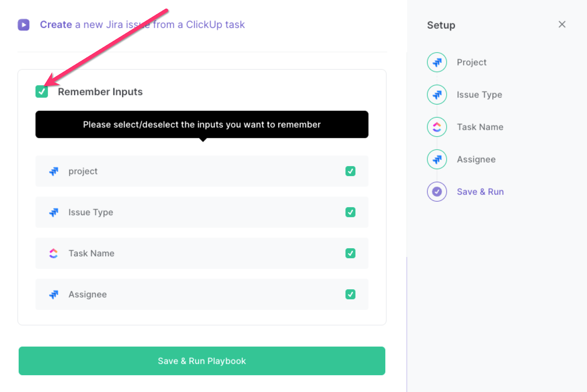
Task: Select the project input row label
Action: point(83,171)
